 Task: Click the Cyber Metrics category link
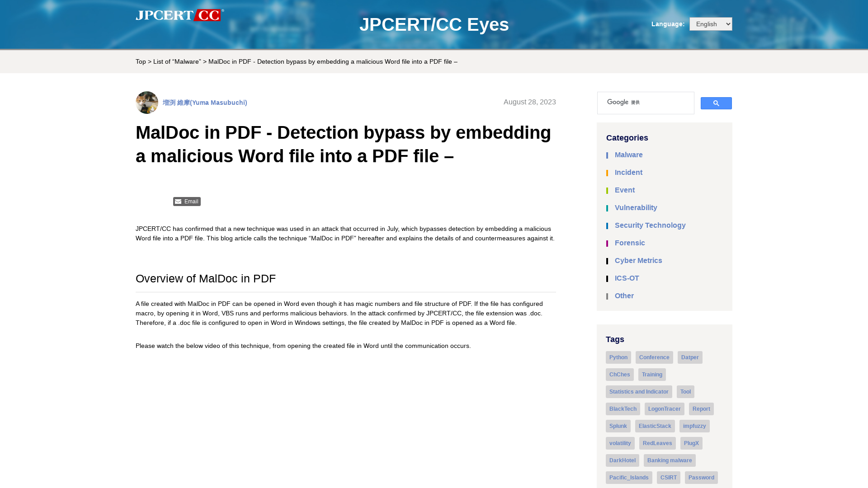point(638,260)
